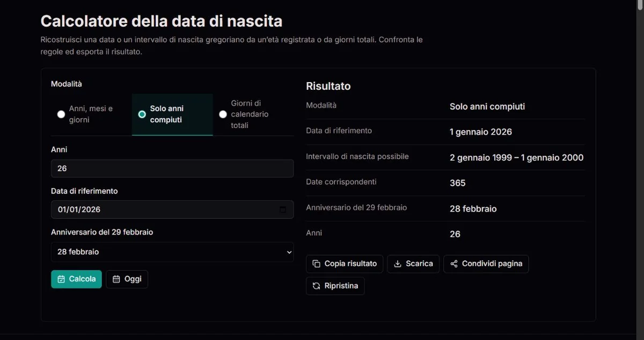Click the matching dates value '365'

pyautogui.click(x=458, y=183)
